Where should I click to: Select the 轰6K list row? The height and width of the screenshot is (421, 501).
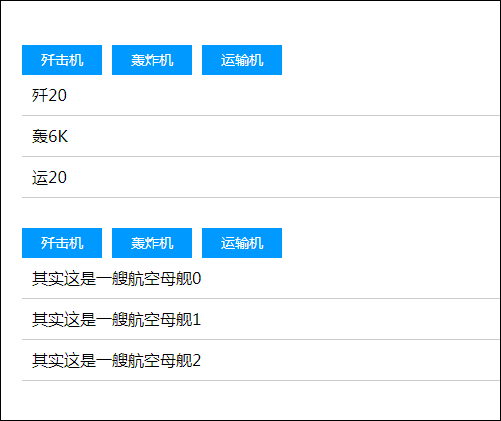click(261, 136)
